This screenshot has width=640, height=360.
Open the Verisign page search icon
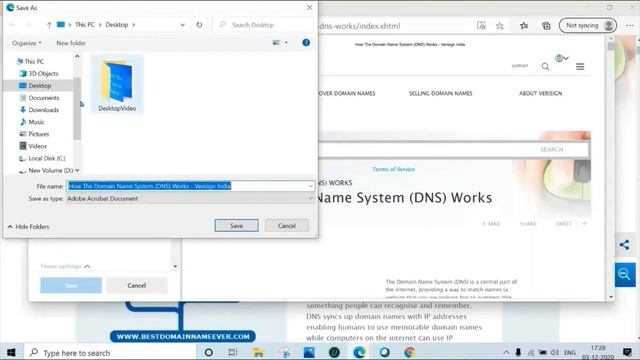[x=545, y=66]
